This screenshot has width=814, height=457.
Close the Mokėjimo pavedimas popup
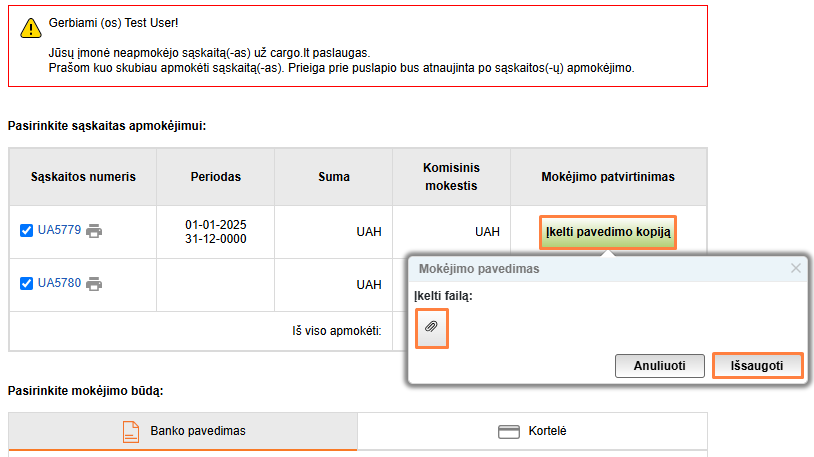[x=796, y=268]
